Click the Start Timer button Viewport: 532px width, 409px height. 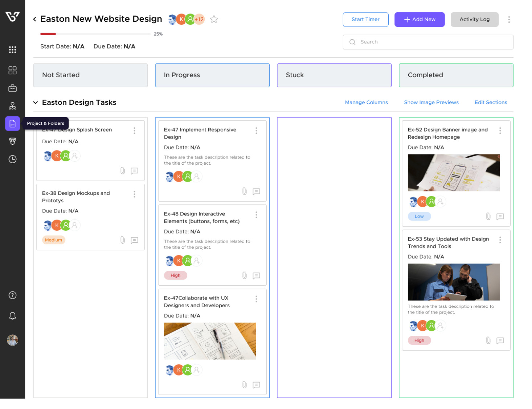point(365,20)
